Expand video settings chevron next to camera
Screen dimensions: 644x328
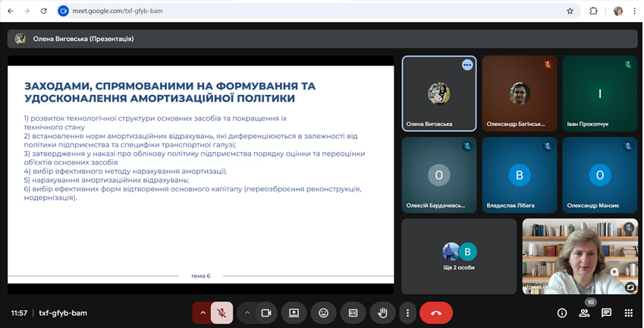(x=247, y=312)
